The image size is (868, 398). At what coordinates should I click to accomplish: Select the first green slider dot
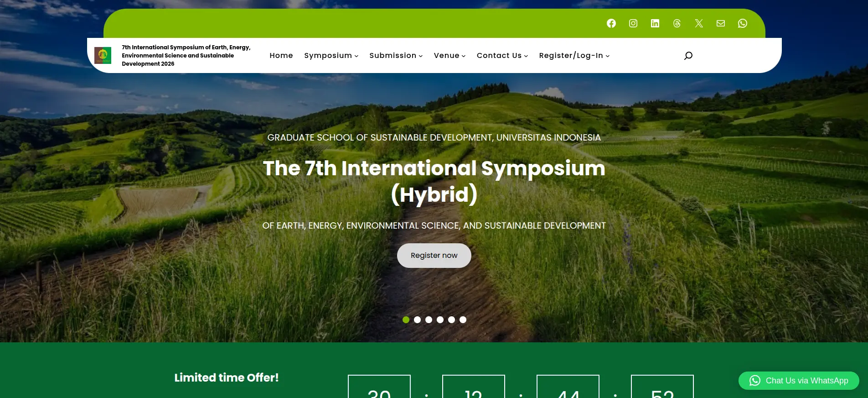[406, 319]
